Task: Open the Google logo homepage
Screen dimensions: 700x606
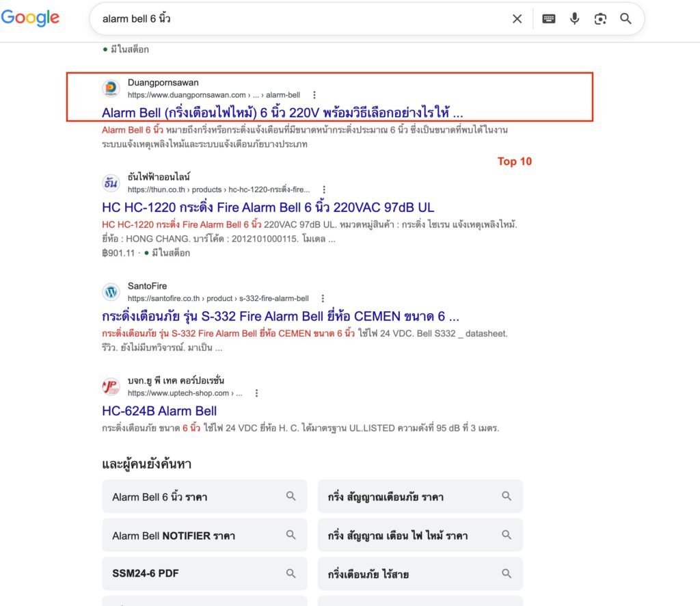Action: click(30, 18)
